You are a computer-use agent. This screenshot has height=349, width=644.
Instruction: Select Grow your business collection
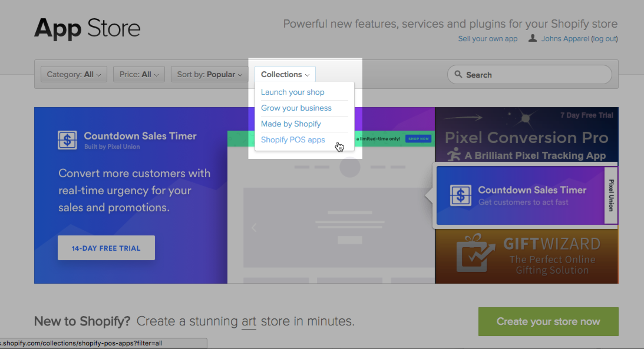296,108
